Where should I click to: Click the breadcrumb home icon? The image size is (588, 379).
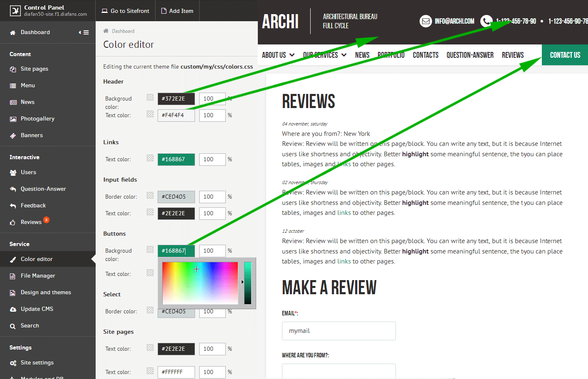(x=106, y=31)
